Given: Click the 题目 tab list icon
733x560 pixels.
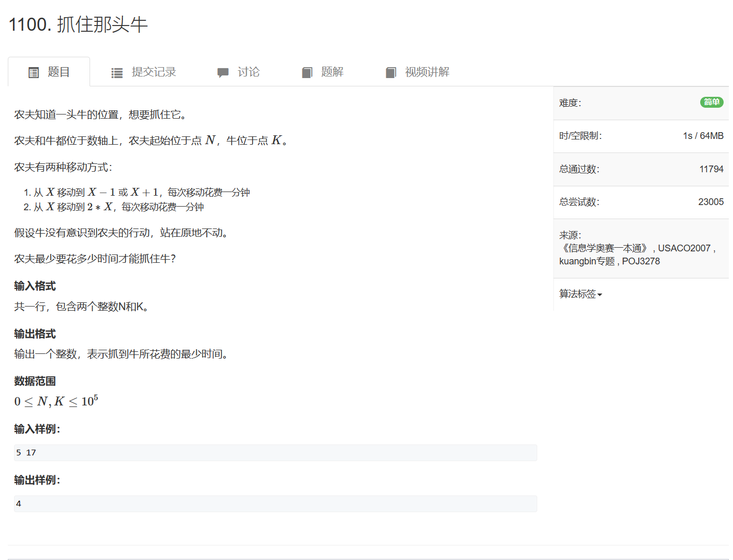Looking at the screenshot, I should pos(34,73).
